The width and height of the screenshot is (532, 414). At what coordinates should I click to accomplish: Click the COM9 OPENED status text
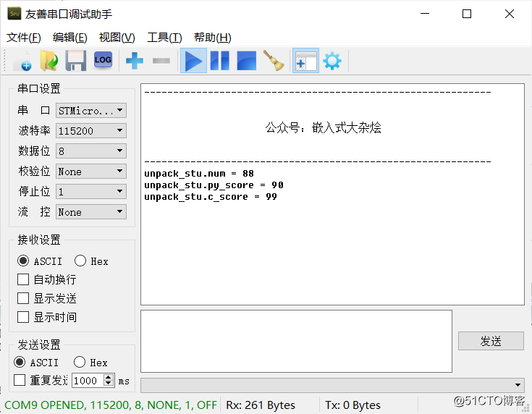click(x=111, y=405)
